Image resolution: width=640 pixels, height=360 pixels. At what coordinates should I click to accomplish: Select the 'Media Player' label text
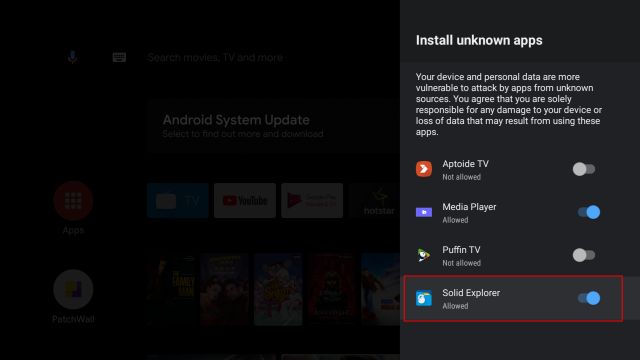pos(469,207)
